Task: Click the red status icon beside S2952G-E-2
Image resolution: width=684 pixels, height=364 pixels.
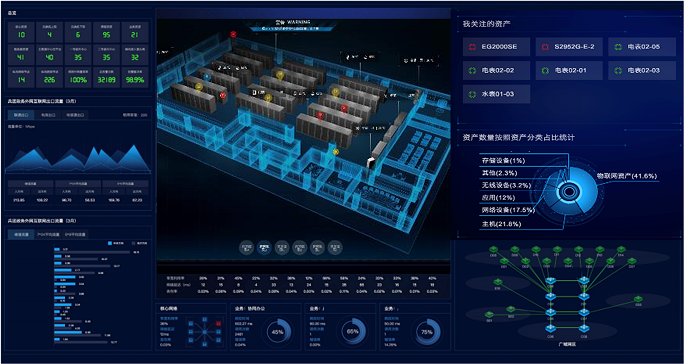Action: [544, 47]
